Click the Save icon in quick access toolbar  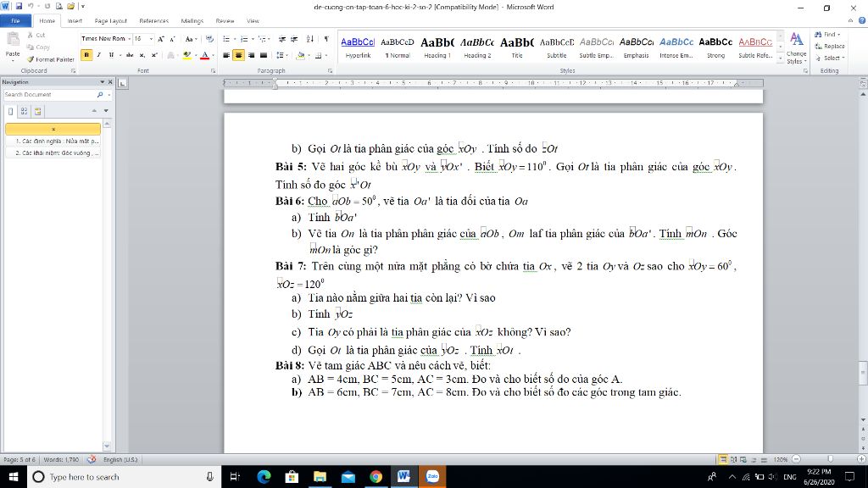coord(19,7)
